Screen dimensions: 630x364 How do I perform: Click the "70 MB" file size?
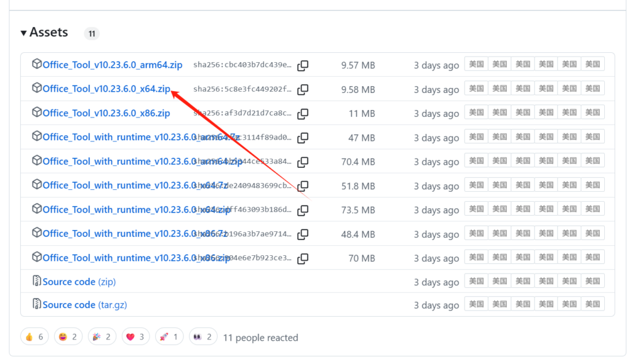point(362,258)
